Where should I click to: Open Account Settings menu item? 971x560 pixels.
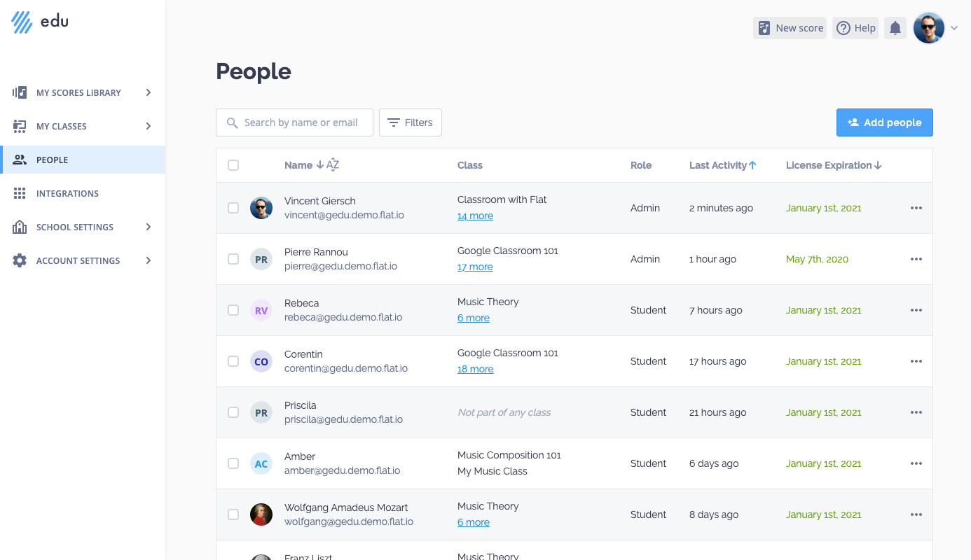point(83,260)
